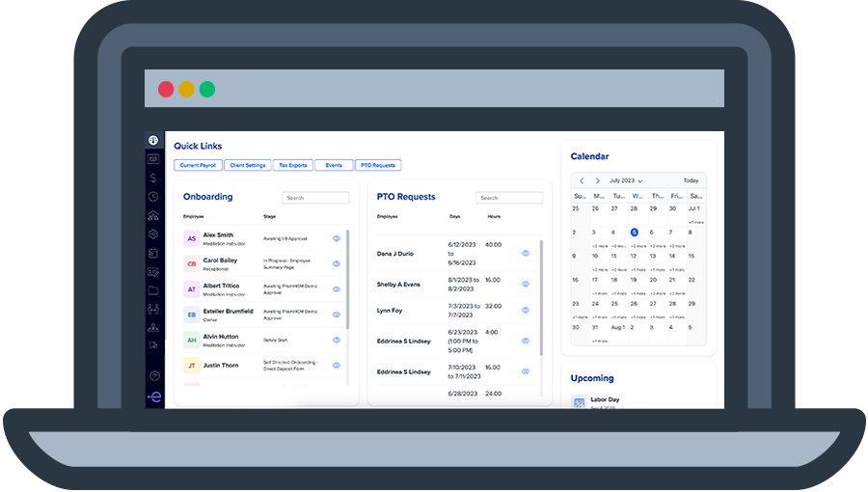Open the people connection sidebar icon
Screen dimensions: 868x492
click(153, 309)
